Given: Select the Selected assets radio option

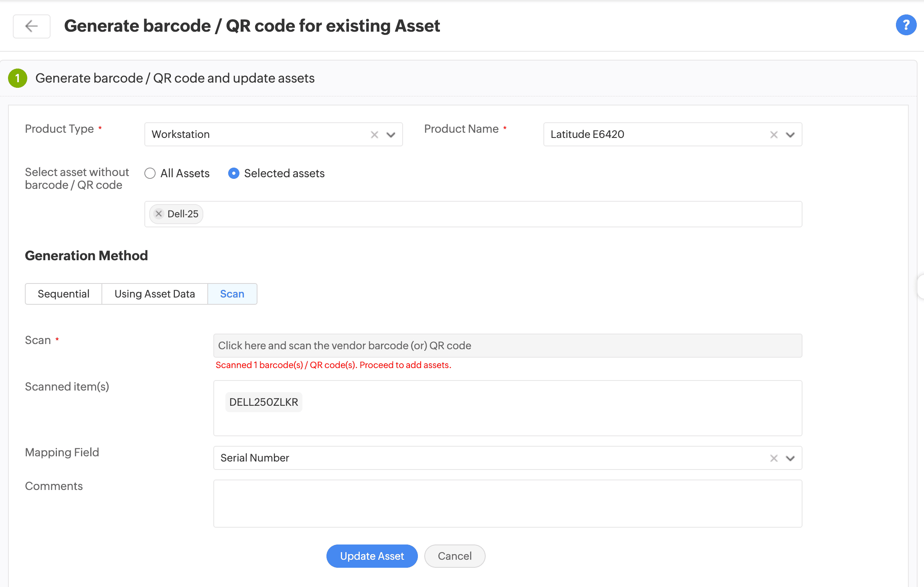Looking at the screenshot, I should tap(233, 173).
